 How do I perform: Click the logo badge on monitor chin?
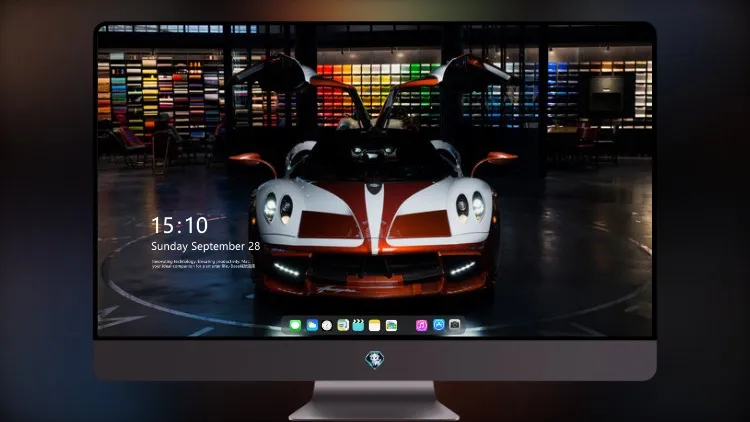point(375,360)
